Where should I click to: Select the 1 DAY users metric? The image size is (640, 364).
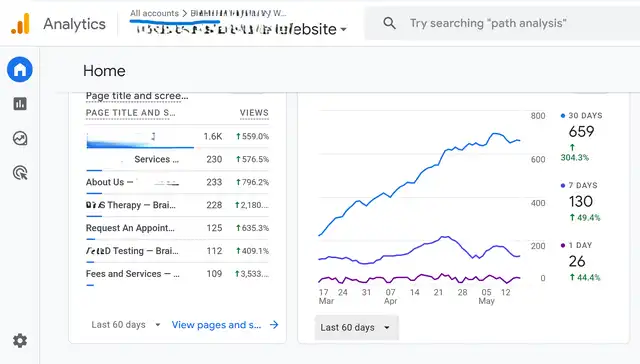pyautogui.click(x=580, y=262)
